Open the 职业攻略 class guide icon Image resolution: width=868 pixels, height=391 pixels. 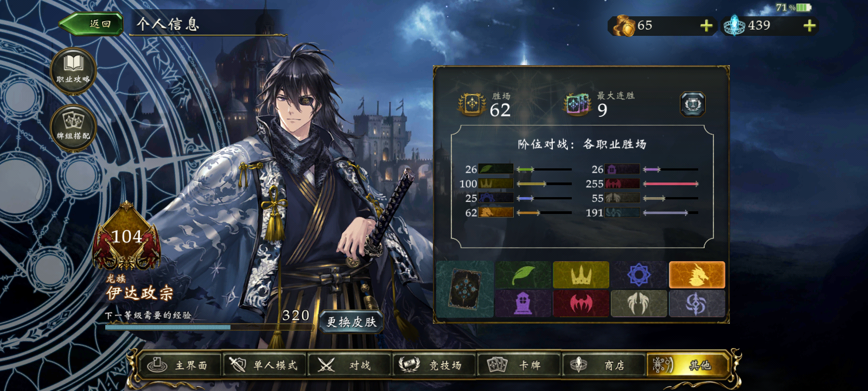coord(73,71)
